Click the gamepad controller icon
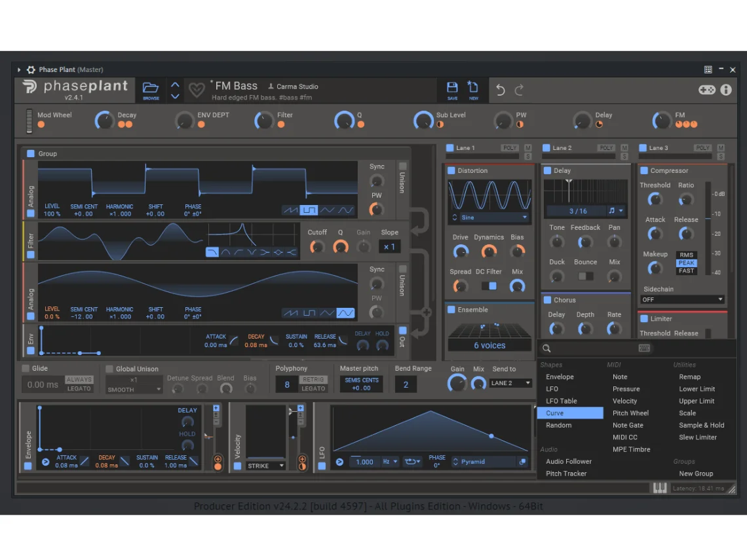The height and width of the screenshot is (560, 747). [x=707, y=90]
